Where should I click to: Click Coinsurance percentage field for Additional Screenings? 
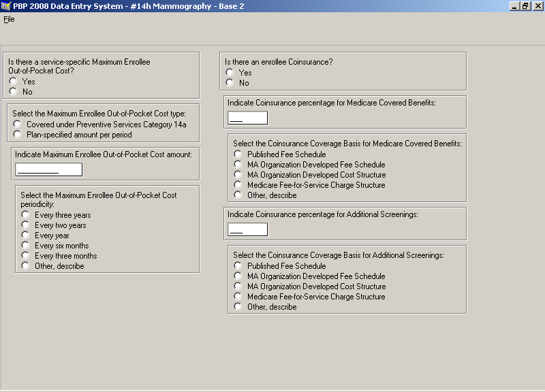[x=247, y=229]
